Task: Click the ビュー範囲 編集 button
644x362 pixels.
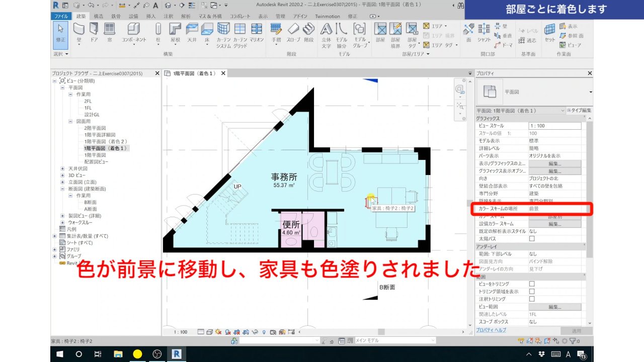Action: (x=556, y=307)
